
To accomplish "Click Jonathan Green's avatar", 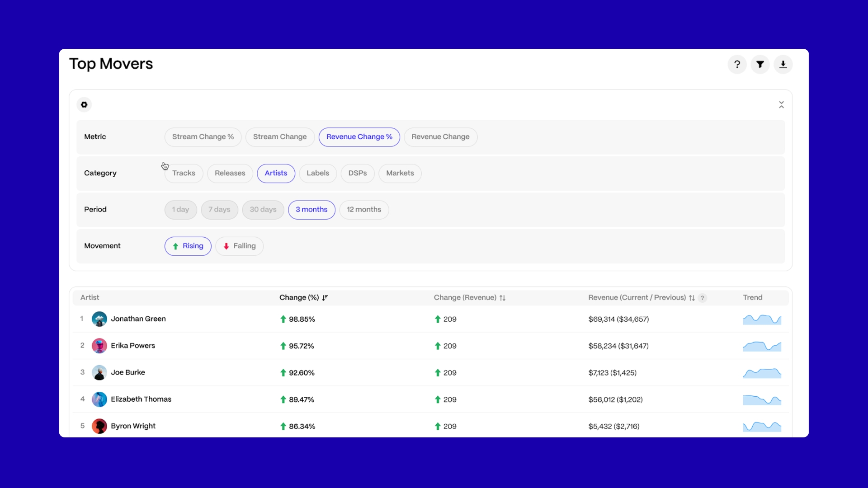I will (99, 319).
